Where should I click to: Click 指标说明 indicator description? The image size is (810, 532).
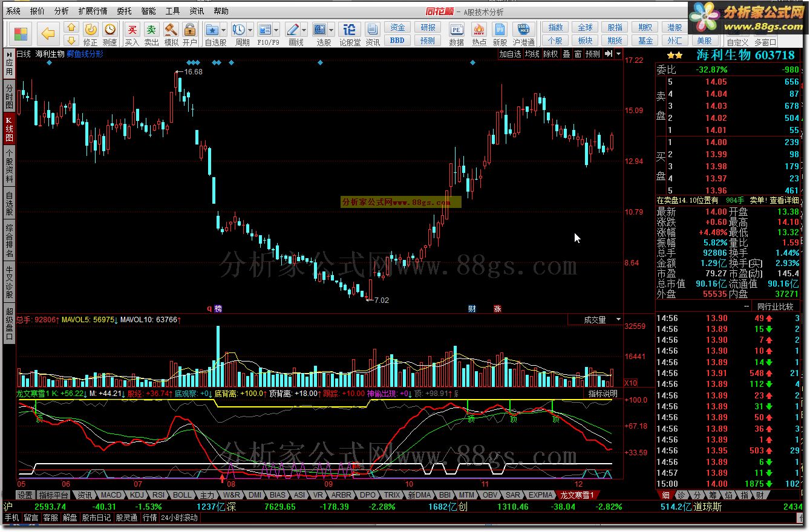[603, 394]
